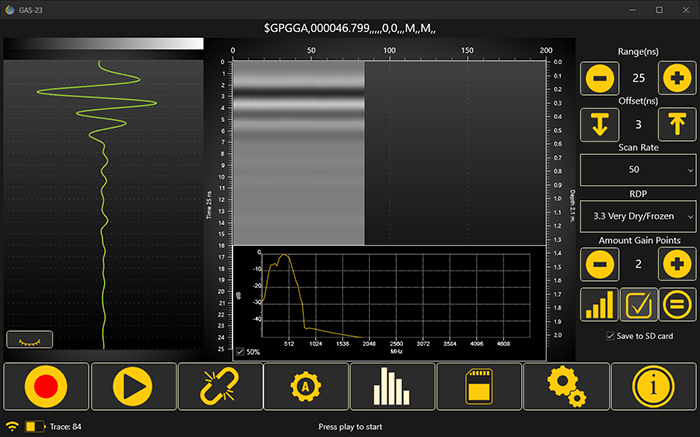Open the RDP dropdown 3.3 Very Dry/Frozen

(638, 216)
